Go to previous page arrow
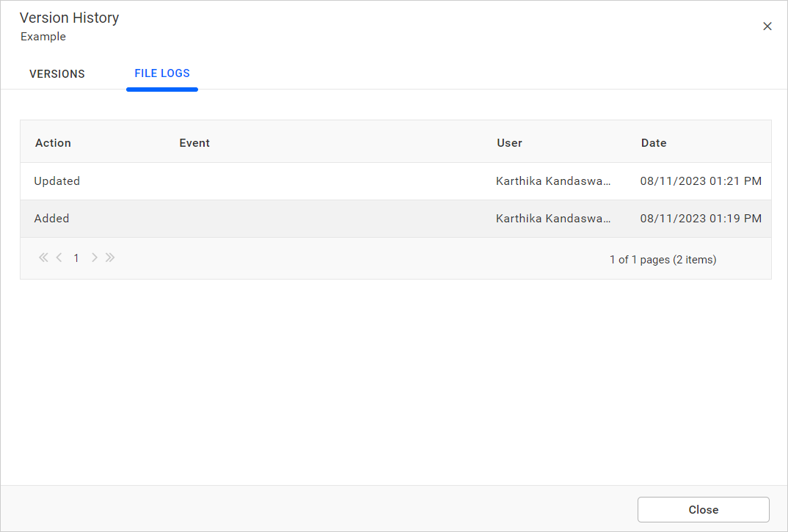This screenshot has width=788, height=532. point(59,258)
